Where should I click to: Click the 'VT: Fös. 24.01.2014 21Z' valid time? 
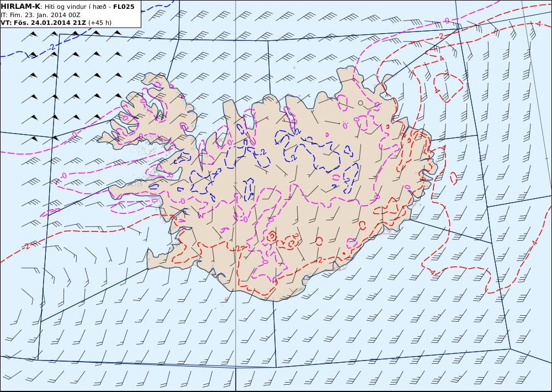coord(43,23)
